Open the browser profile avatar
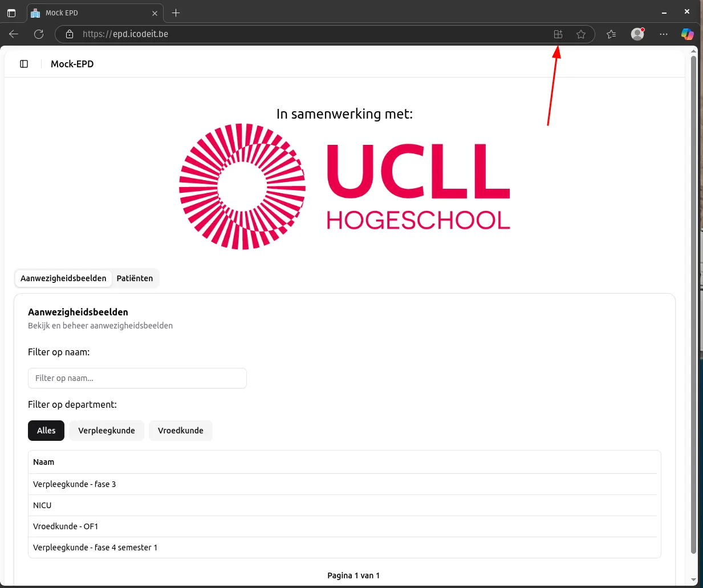This screenshot has height=588, width=703. pos(637,34)
